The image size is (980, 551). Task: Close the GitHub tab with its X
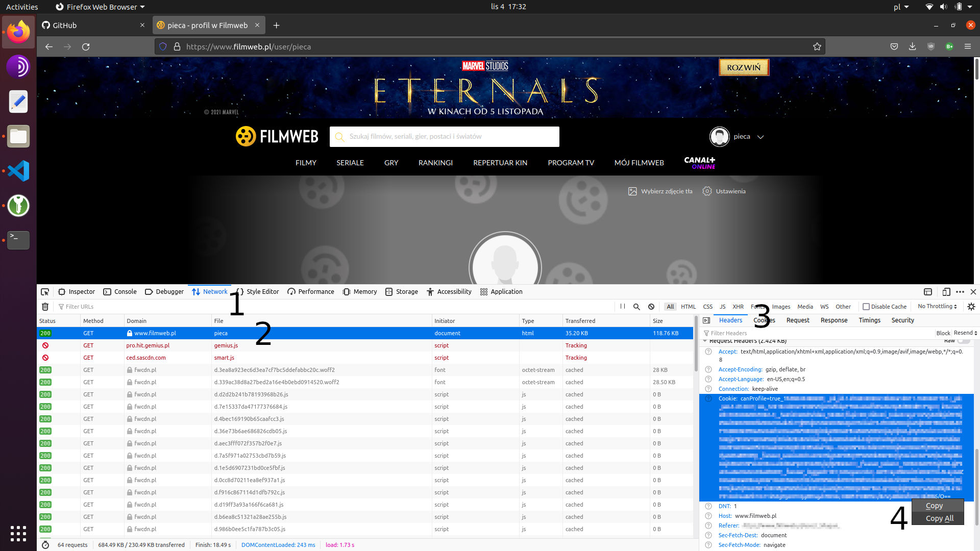142,25
